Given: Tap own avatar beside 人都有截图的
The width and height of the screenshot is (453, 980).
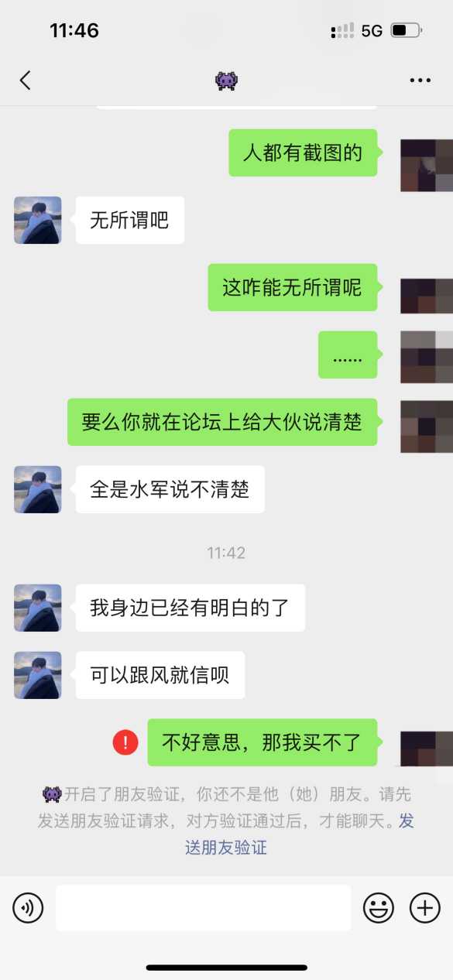Looking at the screenshot, I should tap(427, 166).
